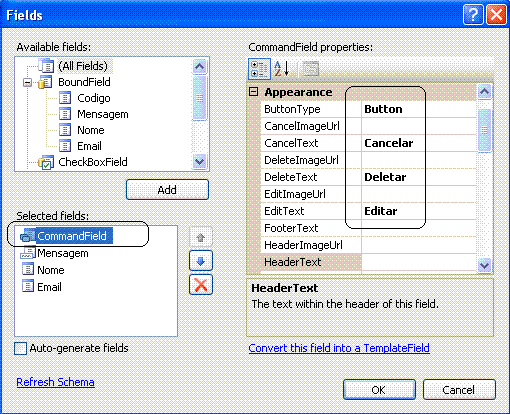The image size is (510, 414).
Task: Switch properties to Alphabetical sort icon
Action: pos(282,69)
